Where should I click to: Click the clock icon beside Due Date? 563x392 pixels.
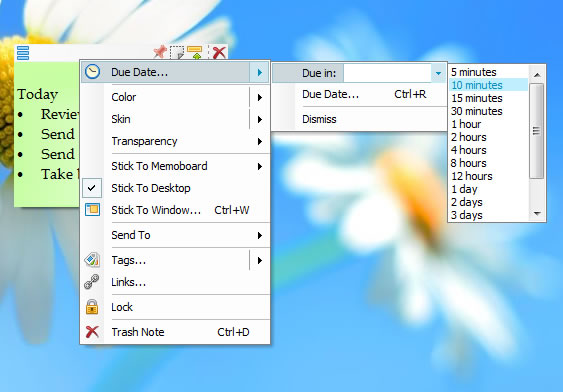point(92,72)
